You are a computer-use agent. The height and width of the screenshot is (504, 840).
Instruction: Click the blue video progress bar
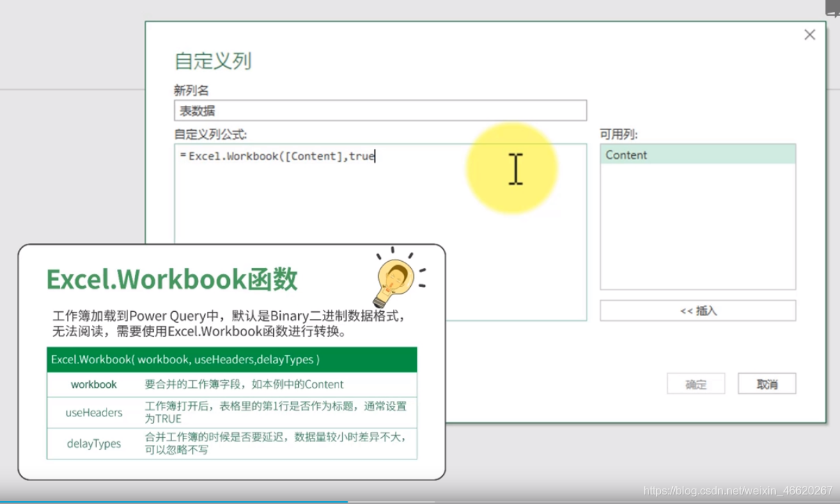174,501
